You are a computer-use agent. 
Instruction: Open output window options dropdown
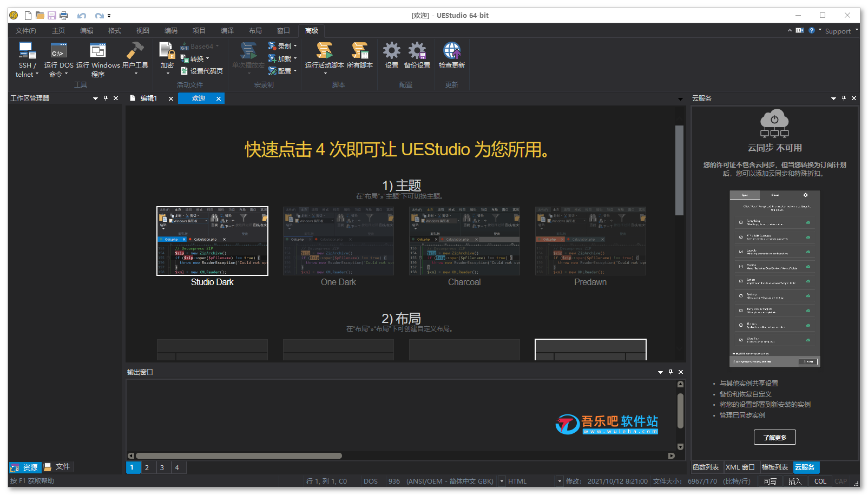pyautogui.click(x=660, y=372)
